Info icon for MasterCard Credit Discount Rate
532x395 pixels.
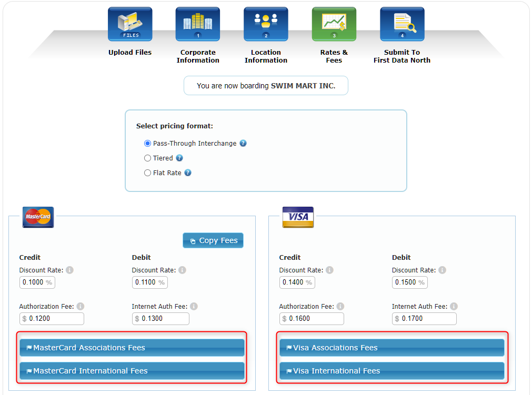[x=69, y=270]
